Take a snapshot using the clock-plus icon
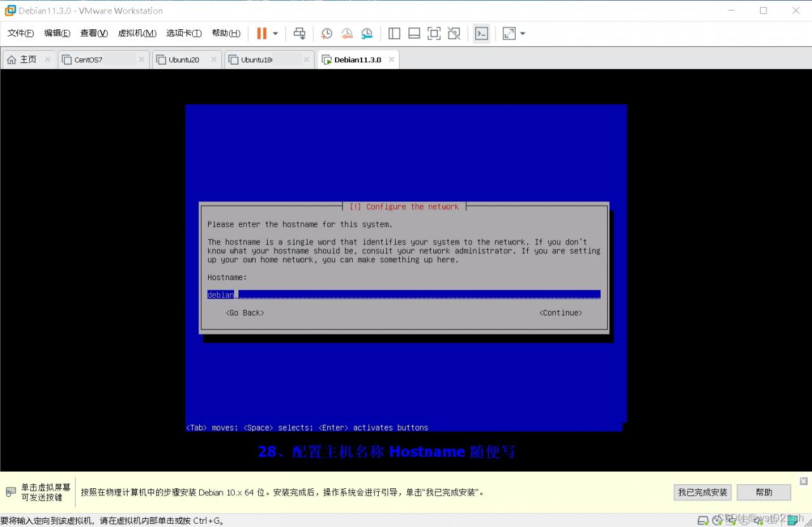The image size is (812, 527). tap(327, 34)
